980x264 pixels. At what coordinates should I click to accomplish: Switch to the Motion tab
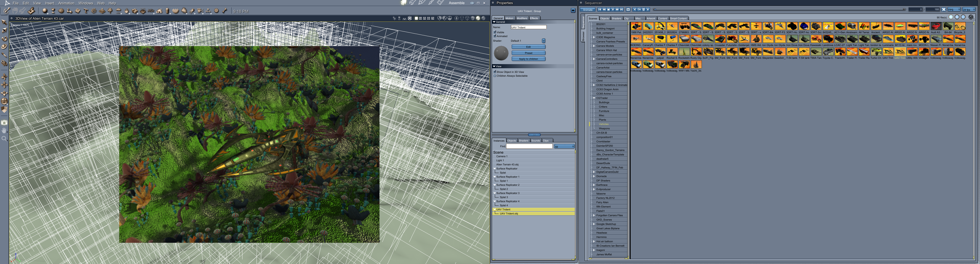tap(509, 18)
